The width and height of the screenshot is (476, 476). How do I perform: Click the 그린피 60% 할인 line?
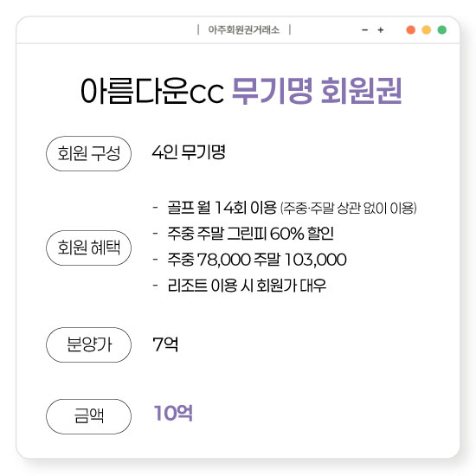(250, 234)
